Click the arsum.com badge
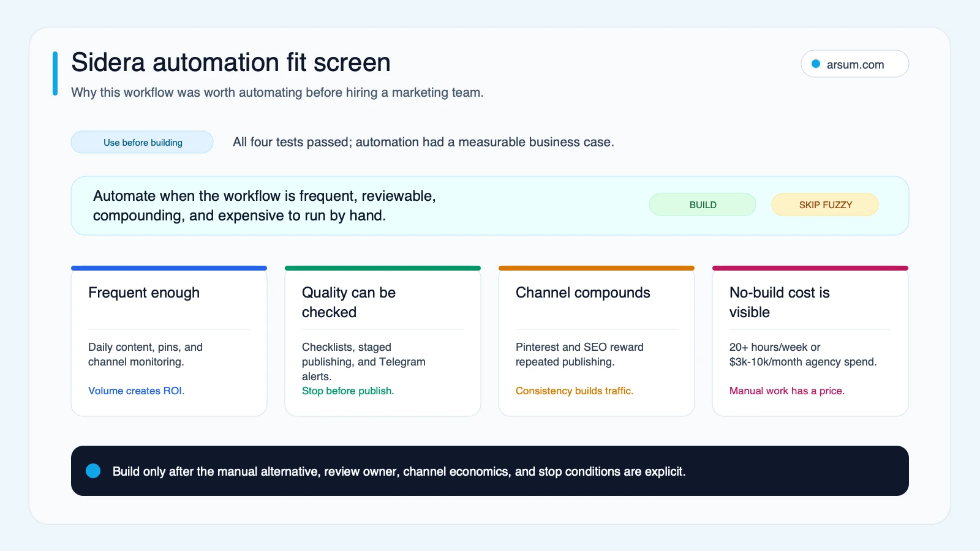 coord(854,64)
